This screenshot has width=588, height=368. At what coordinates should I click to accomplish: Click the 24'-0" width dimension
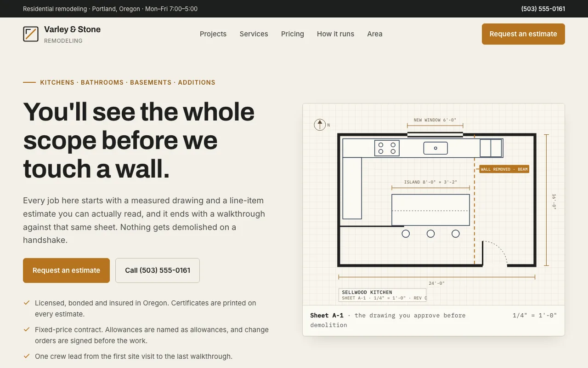(436, 283)
